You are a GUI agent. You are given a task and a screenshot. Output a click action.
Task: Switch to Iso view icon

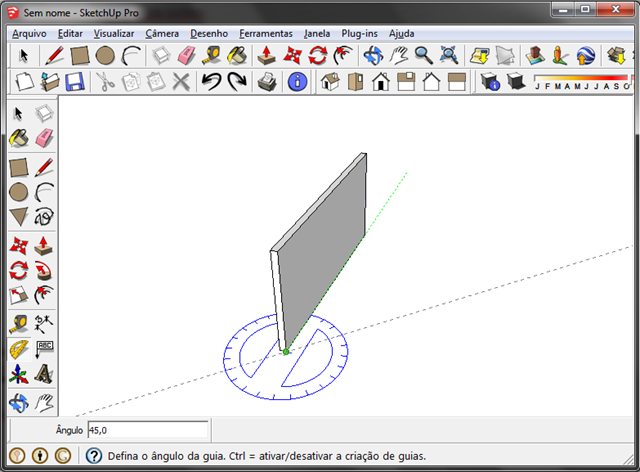pyautogui.click(x=330, y=82)
